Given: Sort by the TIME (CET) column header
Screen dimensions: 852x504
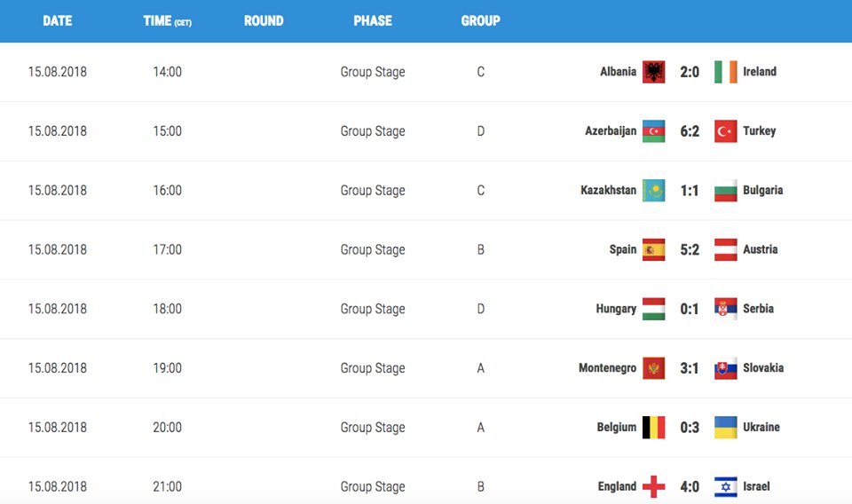Looking at the screenshot, I should 168,20.
